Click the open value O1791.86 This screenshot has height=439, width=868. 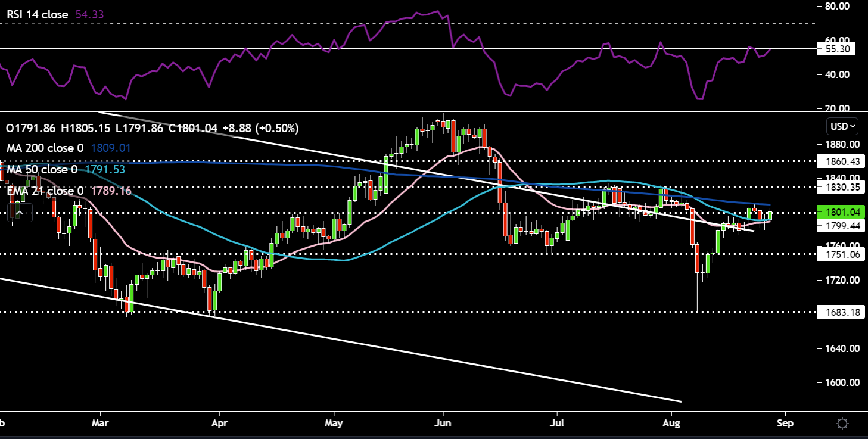pos(30,128)
